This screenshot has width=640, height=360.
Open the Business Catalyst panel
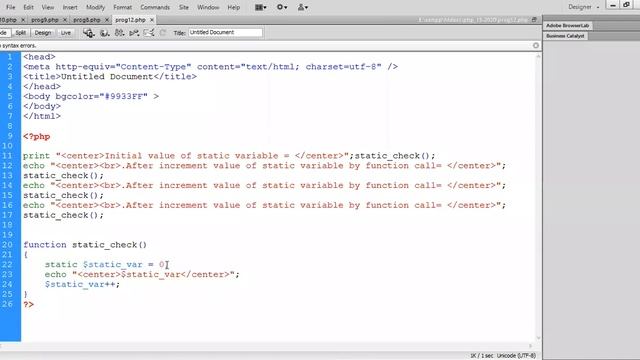point(565,36)
